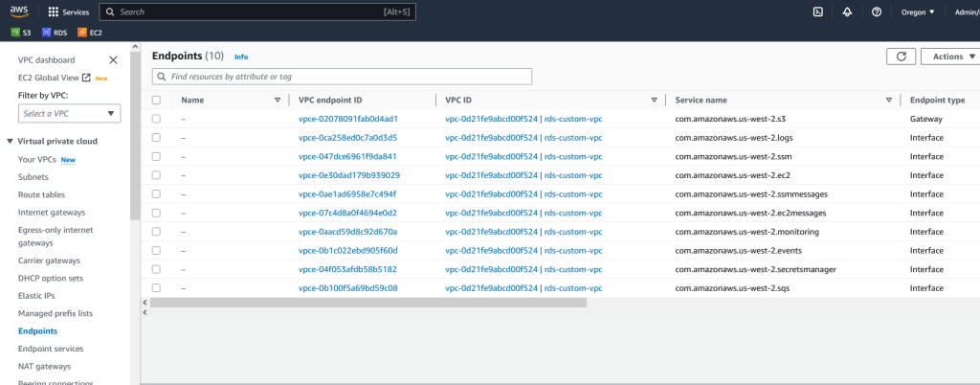Click the refresh endpoints button
This screenshot has width=980, height=385.
pos(901,57)
